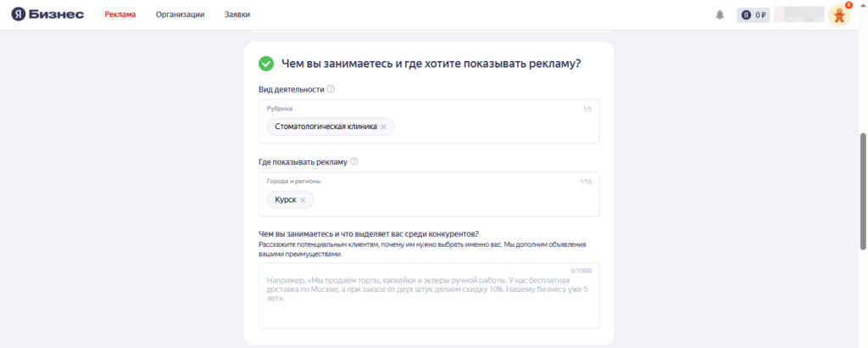Click the green checkmark section status icon
The width and height of the screenshot is (868, 348).
(266, 64)
